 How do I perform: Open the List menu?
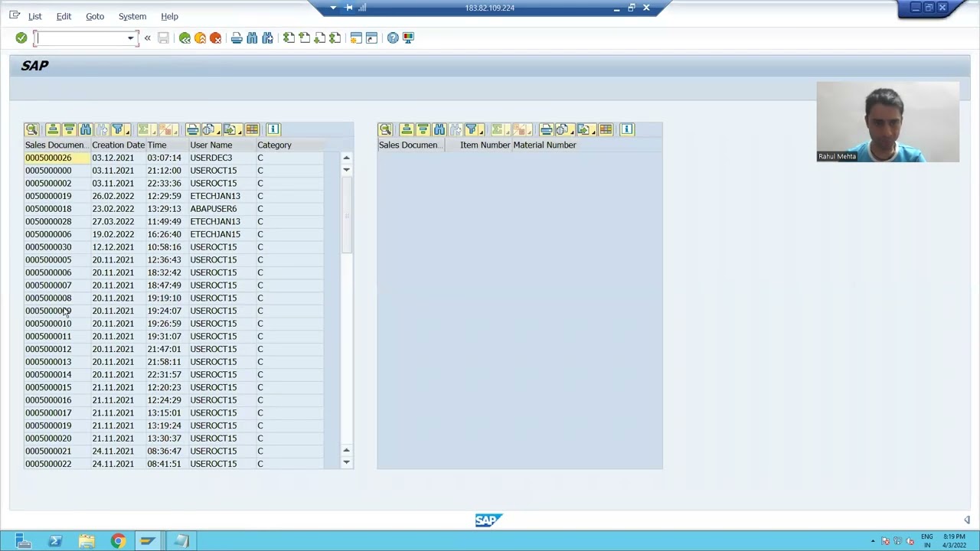click(35, 16)
